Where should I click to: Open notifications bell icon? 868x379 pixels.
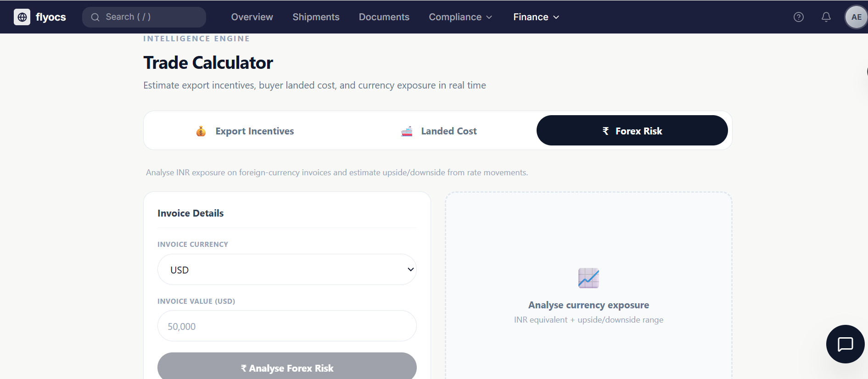tap(826, 17)
